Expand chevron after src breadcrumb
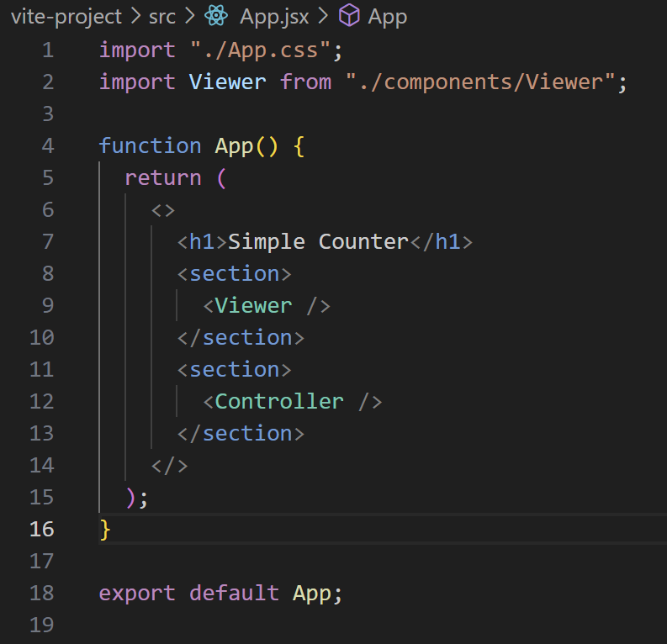 190,16
